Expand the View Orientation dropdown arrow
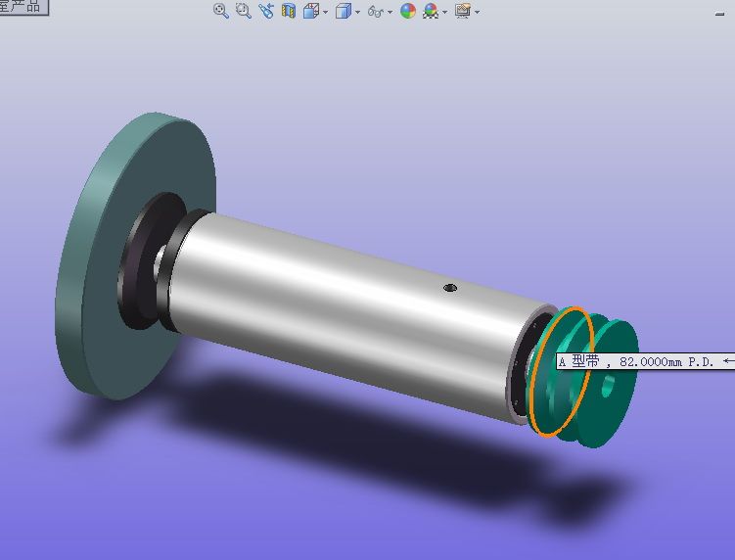Viewport: 735px width, 560px height. (x=325, y=12)
